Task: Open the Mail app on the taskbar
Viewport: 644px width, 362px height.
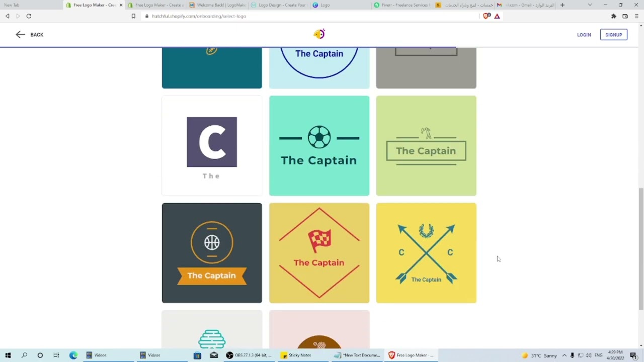Action: (x=214, y=355)
